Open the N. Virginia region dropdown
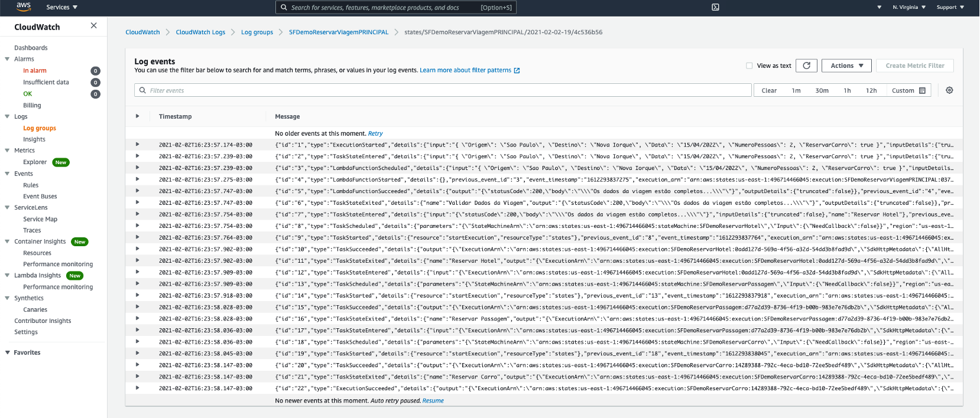 909,7
